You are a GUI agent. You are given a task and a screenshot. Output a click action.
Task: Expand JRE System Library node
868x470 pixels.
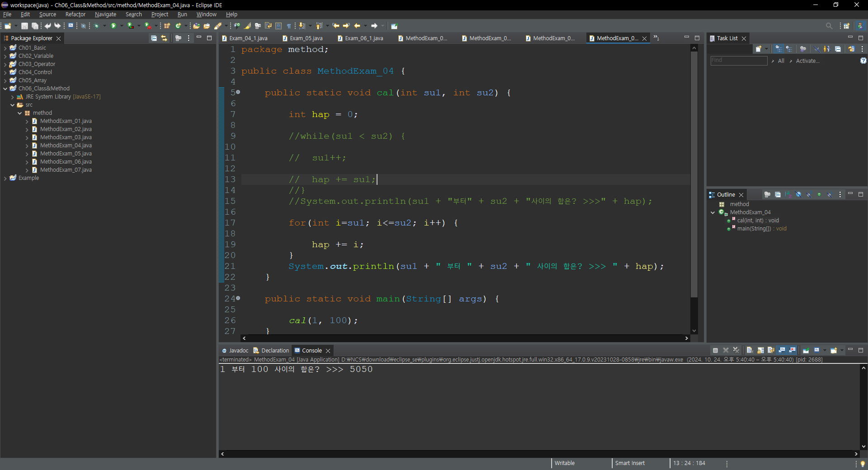coord(12,97)
